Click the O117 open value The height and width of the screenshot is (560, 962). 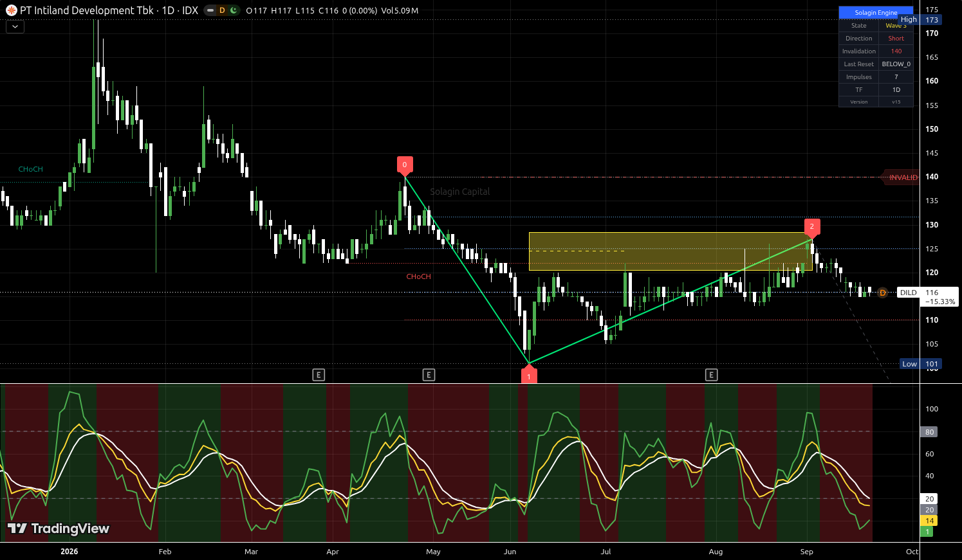pyautogui.click(x=257, y=10)
